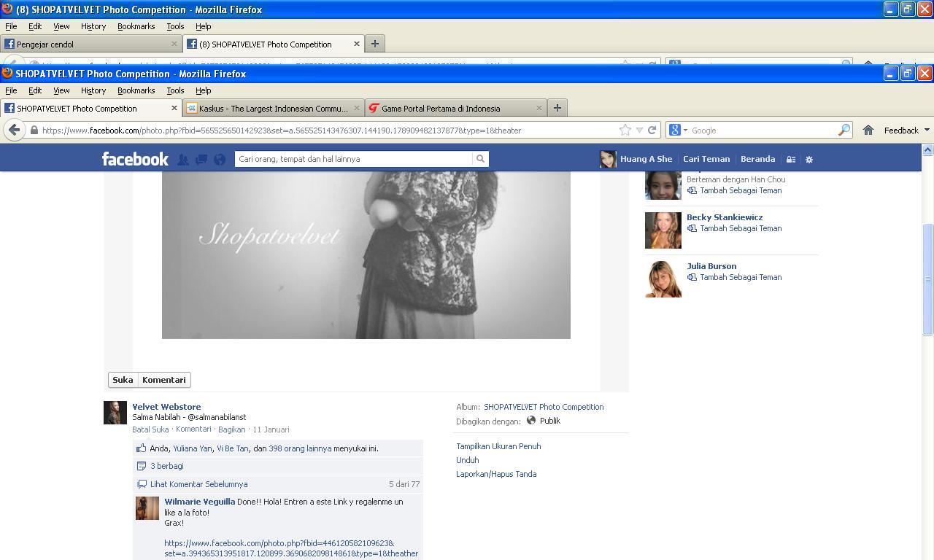Screen dimensions: 934x560
Task: Click the padlock site identity icon
Action: click(34, 131)
